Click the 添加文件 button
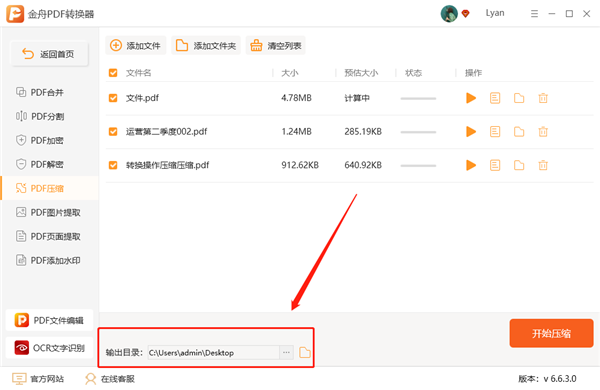The image size is (600, 390). (x=135, y=46)
